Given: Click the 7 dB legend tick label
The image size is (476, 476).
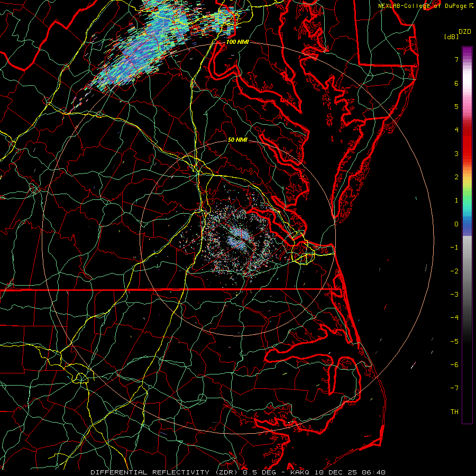Looking at the screenshot, I should [x=456, y=59].
